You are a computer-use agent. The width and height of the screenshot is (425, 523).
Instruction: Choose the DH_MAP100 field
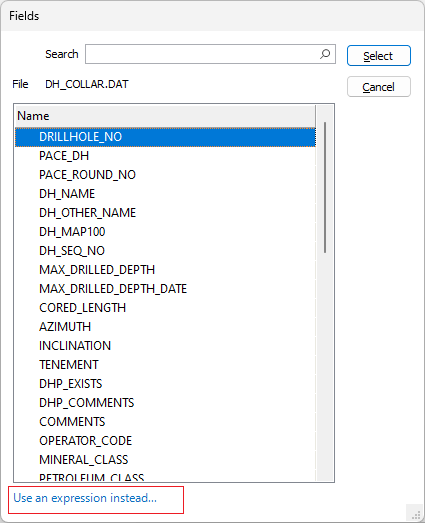coord(165,232)
